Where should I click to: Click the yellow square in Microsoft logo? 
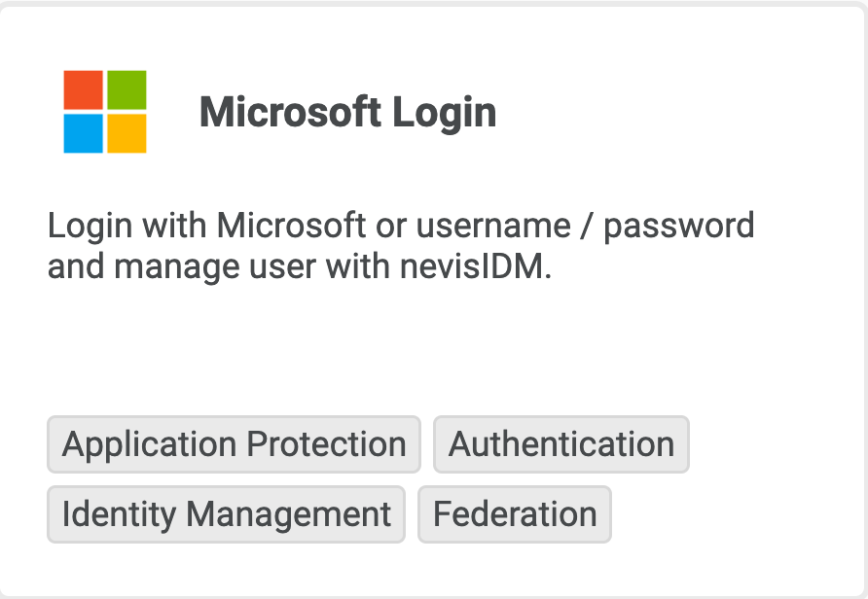tap(127, 133)
